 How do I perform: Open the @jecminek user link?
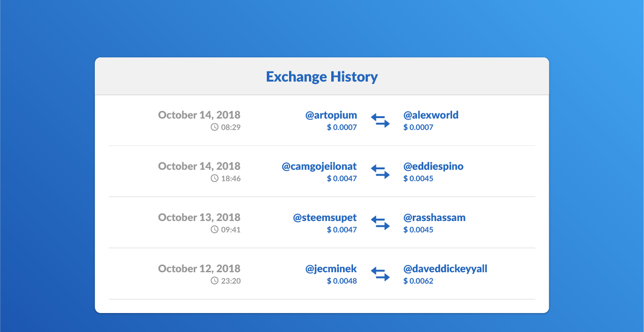point(331,269)
